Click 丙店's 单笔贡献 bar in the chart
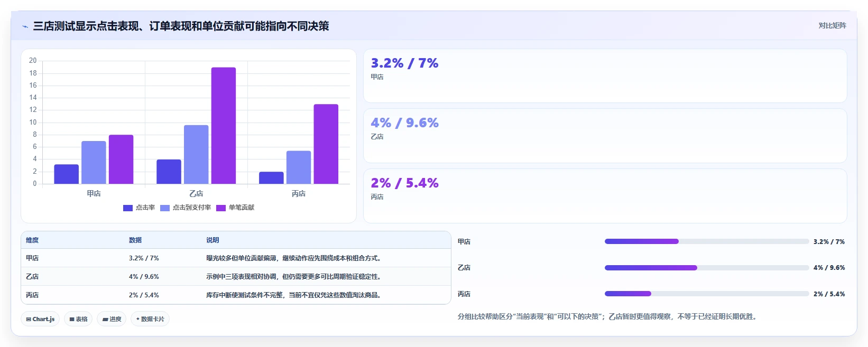868x347 pixels. point(326,144)
